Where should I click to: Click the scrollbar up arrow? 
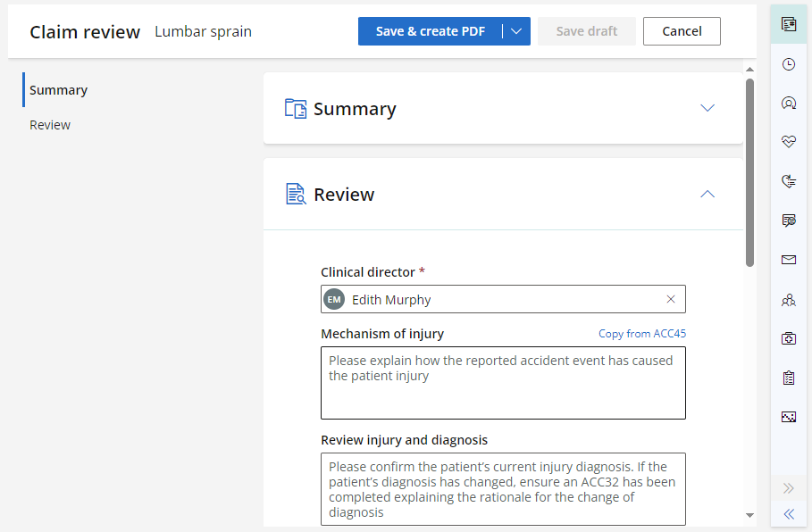(x=749, y=69)
